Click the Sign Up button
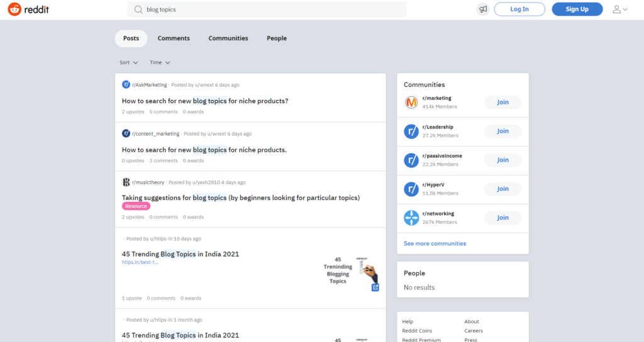Viewport: 644px width, 342px height. (x=577, y=9)
